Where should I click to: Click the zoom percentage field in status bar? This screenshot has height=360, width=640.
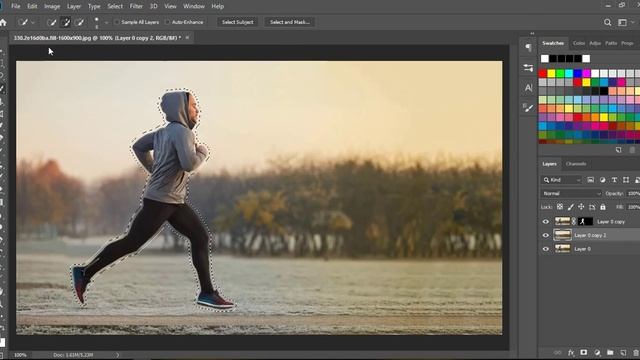20,355
